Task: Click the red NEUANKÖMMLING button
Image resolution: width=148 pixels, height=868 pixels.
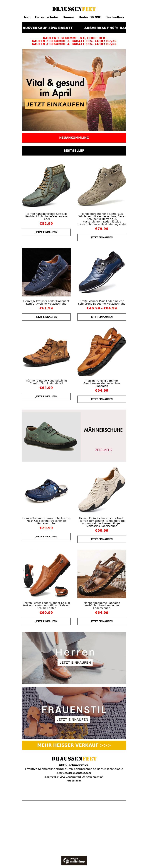Action: click(x=74, y=138)
